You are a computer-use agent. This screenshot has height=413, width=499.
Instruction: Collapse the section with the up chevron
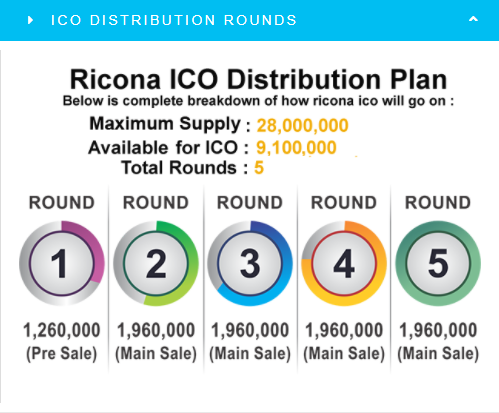tap(473, 19)
